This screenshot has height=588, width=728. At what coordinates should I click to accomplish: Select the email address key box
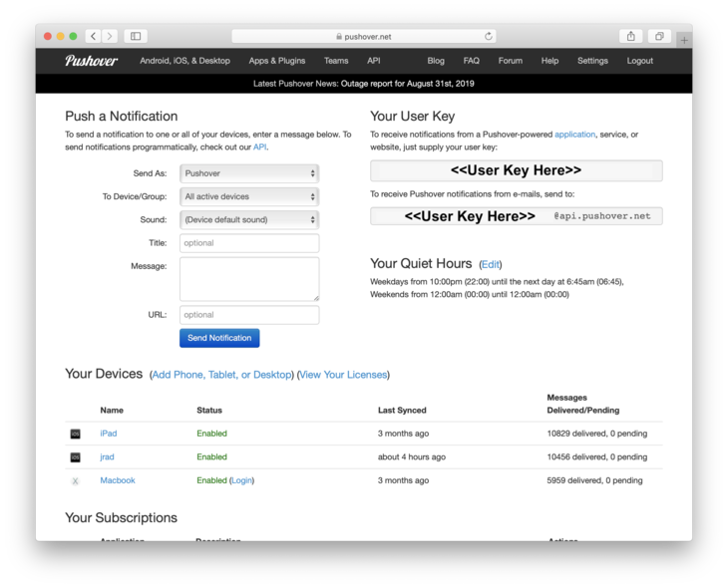(x=517, y=216)
